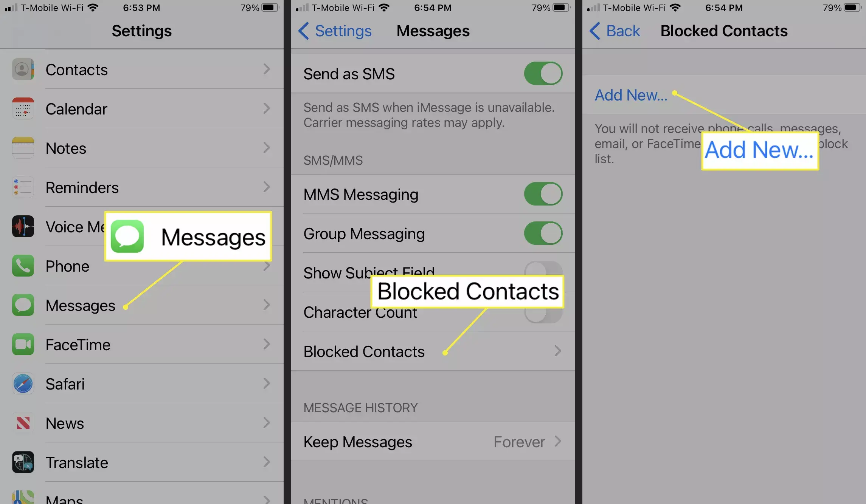Toggle MMS Messaging switch

click(x=540, y=195)
